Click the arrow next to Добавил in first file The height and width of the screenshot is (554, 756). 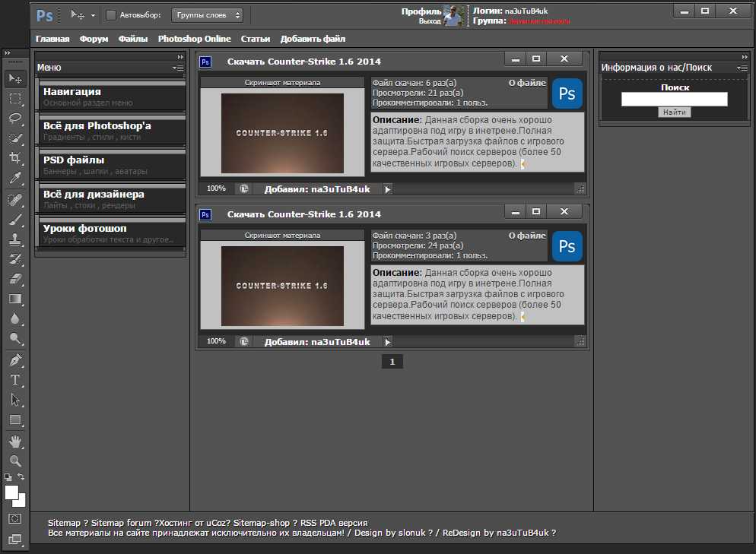click(388, 189)
